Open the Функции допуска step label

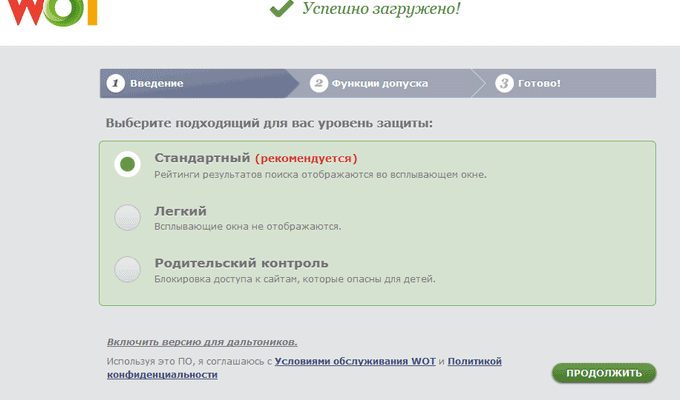380,83
